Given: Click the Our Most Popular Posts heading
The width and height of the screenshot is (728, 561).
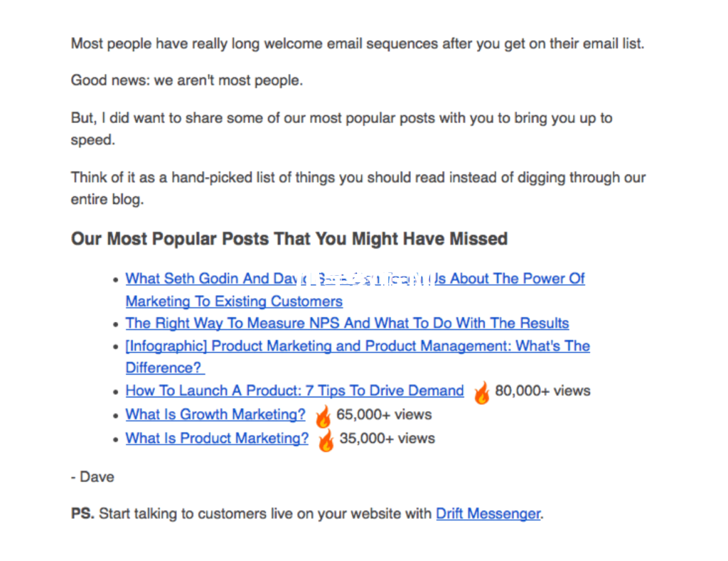Looking at the screenshot, I should (289, 239).
